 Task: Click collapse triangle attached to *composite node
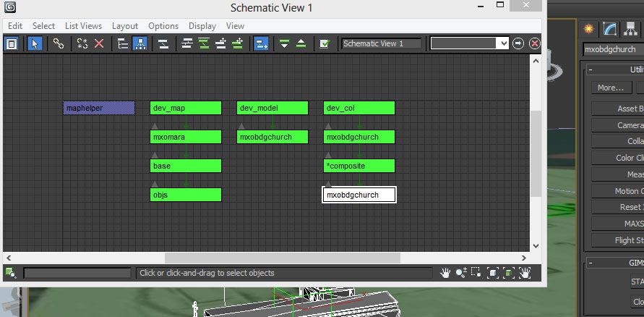[328, 155]
